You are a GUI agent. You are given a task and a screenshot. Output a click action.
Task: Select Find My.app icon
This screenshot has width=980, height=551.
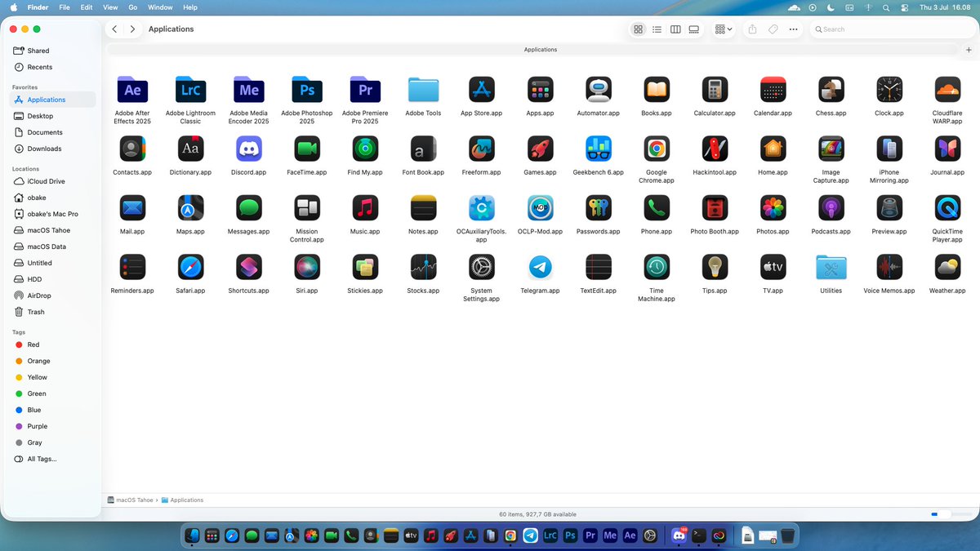pos(365,149)
